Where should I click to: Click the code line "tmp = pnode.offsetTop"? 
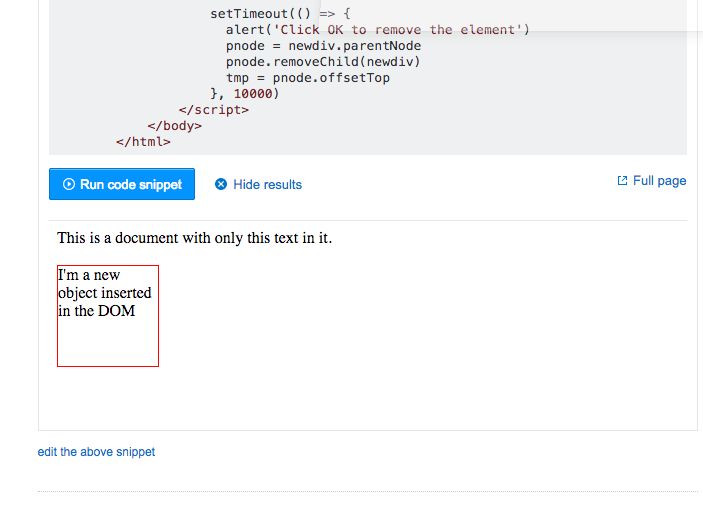tap(308, 78)
